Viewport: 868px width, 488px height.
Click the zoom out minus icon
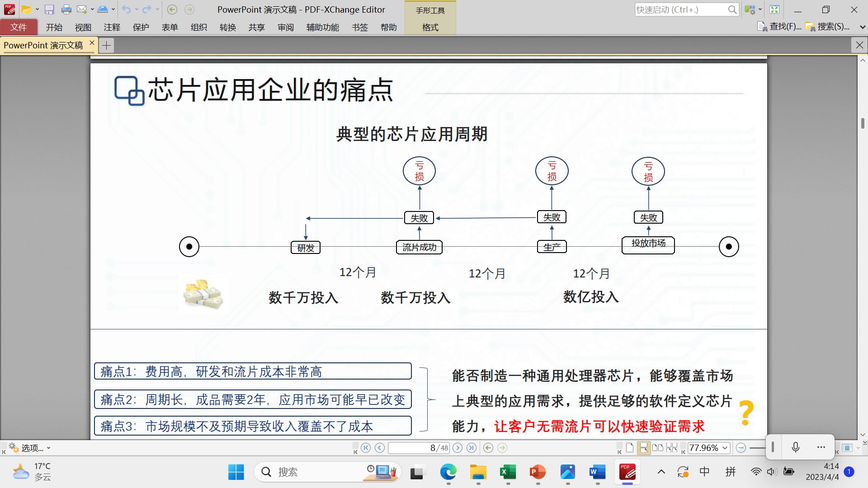741,448
